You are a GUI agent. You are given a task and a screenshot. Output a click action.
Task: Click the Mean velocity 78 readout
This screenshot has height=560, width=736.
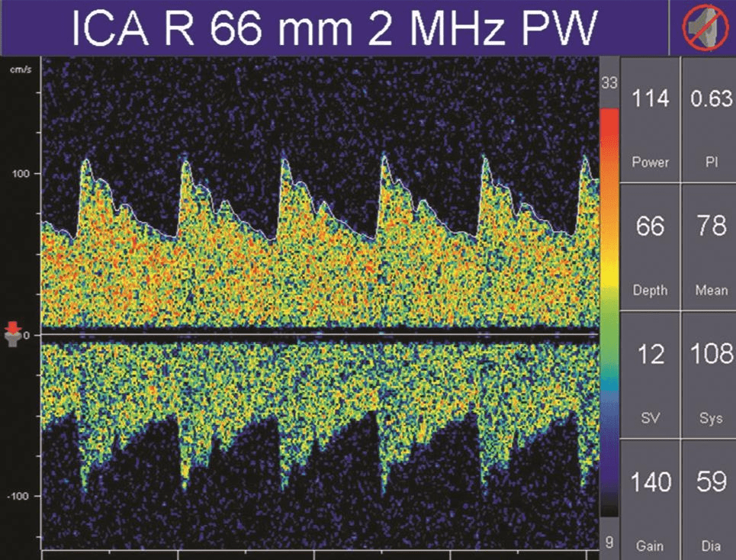click(x=709, y=246)
